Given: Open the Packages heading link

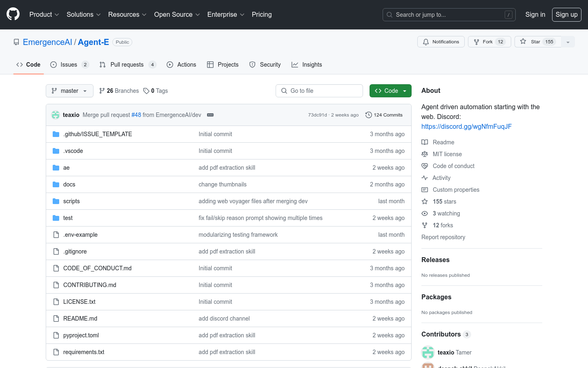Looking at the screenshot, I should pyautogui.click(x=436, y=297).
